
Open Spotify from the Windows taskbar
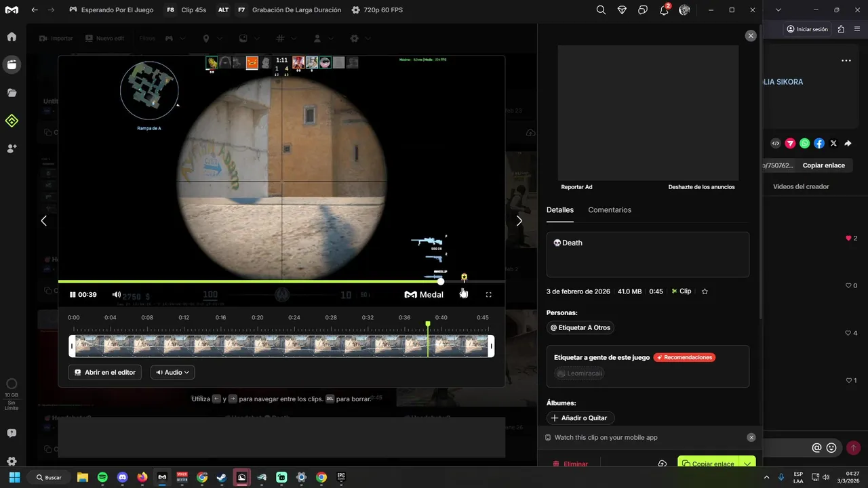pos(102,477)
